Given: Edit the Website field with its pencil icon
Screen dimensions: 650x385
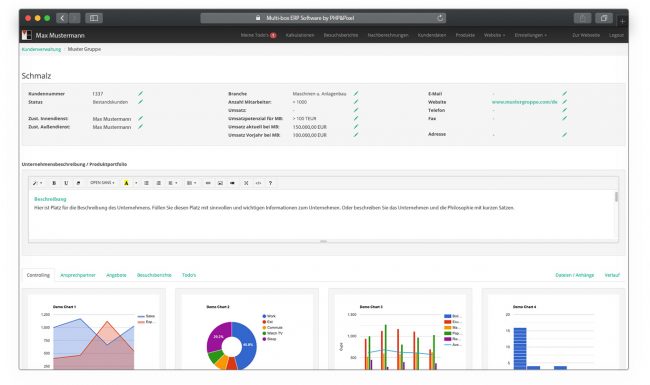Looking at the screenshot, I should (x=565, y=102).
